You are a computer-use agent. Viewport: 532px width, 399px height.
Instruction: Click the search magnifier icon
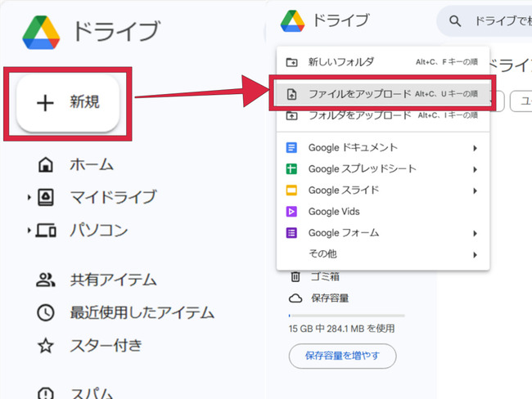455,21
